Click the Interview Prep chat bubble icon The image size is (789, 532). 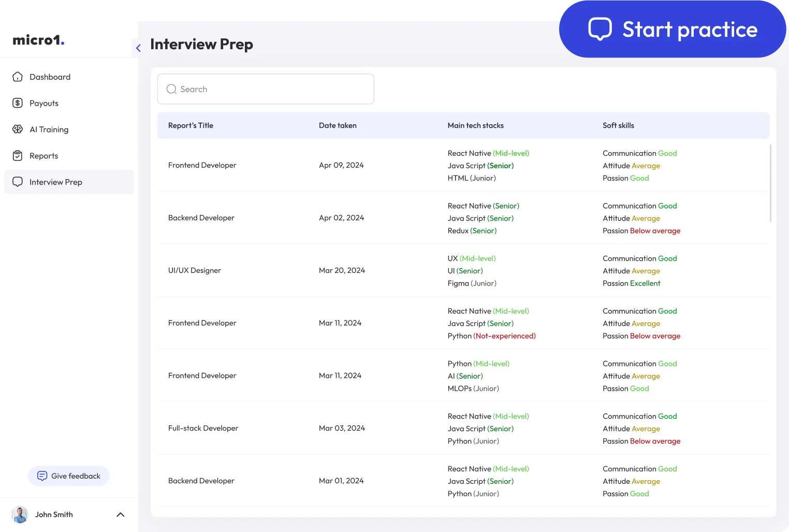[18, 182]
